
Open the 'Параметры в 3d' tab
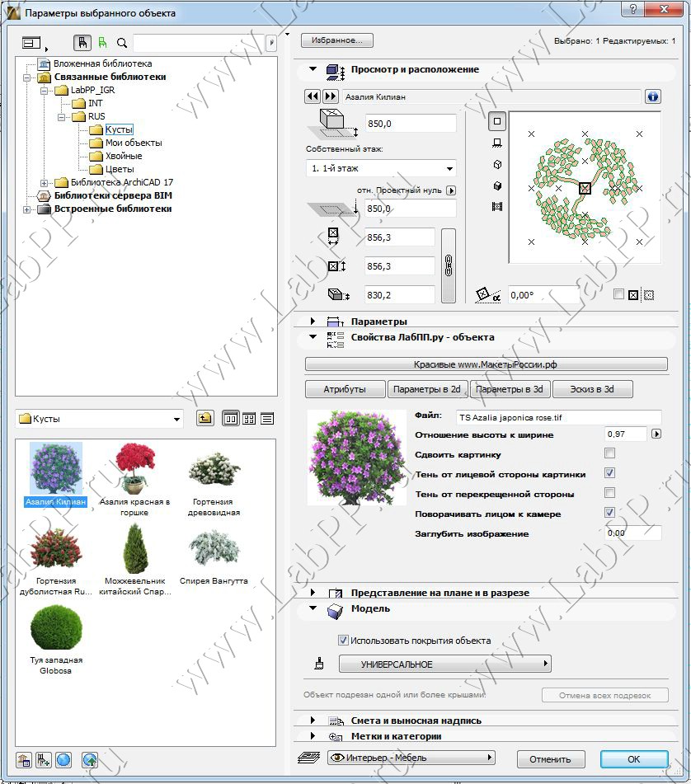[x=510, y=389]
